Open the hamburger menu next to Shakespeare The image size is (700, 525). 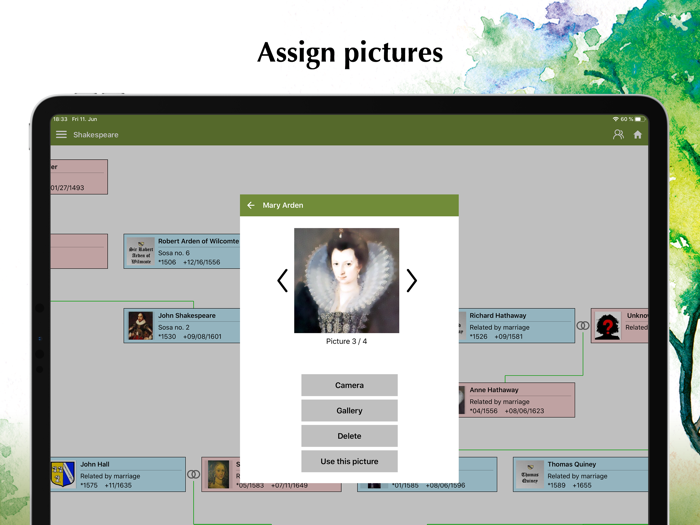click(x=61, y=134)
